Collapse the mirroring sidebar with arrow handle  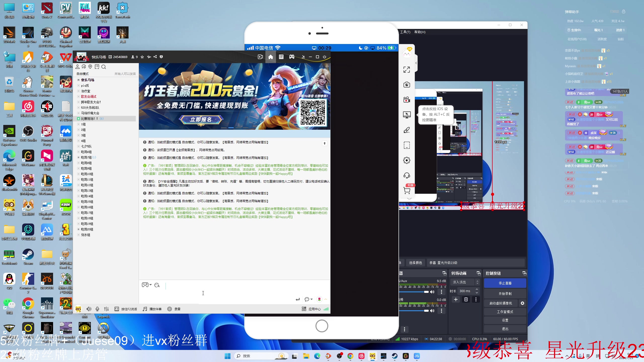(416, 63)
